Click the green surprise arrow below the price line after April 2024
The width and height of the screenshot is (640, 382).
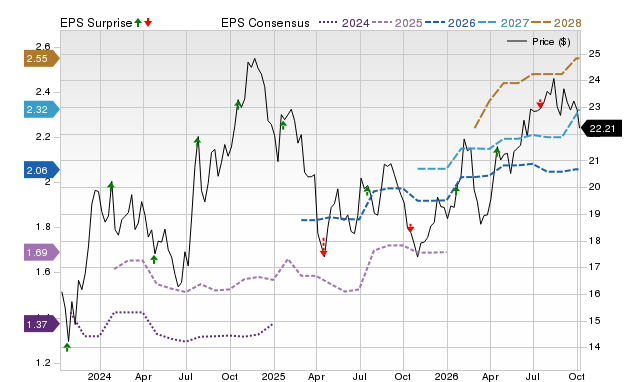pyautogui.click(x=154, y=259)
